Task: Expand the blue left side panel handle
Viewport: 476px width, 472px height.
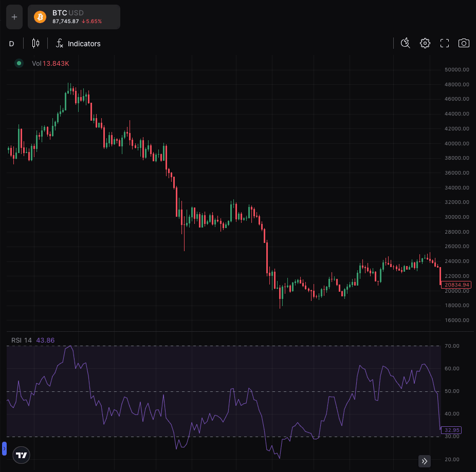Action: [4, 448]
